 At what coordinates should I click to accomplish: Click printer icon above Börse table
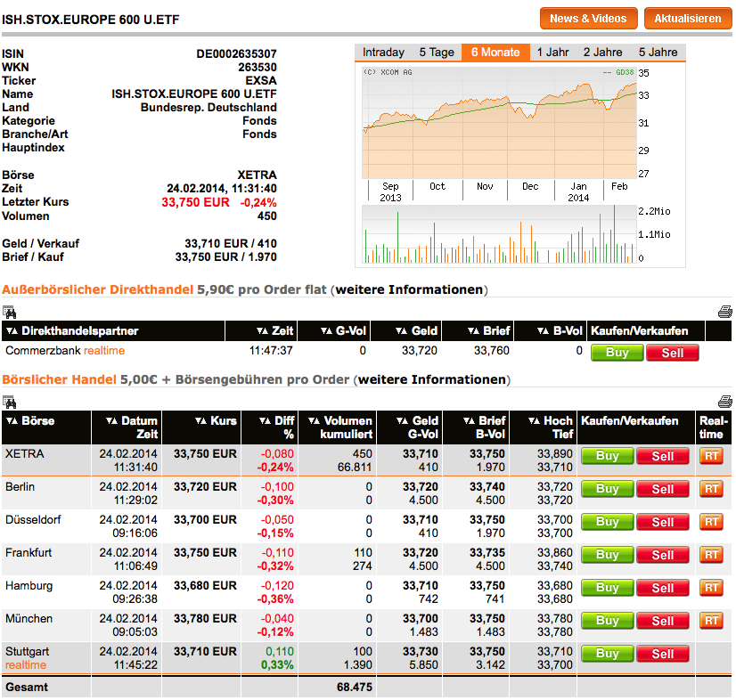point(725,402)
